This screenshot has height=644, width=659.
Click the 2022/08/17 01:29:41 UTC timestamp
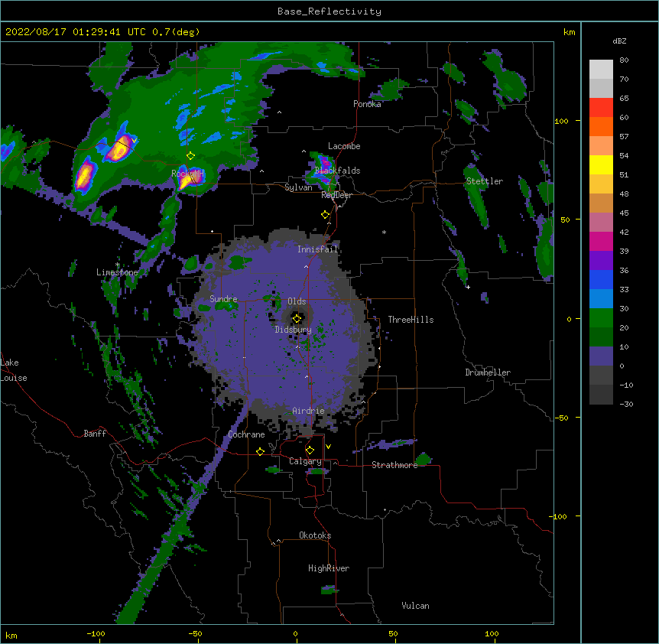pos(75,32)
